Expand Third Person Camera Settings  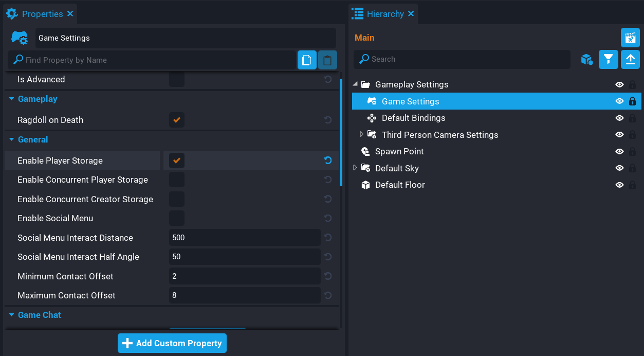coord(361,134)
